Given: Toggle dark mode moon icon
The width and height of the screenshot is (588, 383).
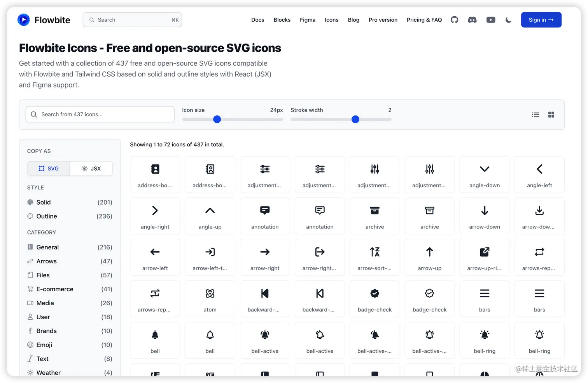Looking at the screenshot, I should pyautogui.click(x=508, y=20).
